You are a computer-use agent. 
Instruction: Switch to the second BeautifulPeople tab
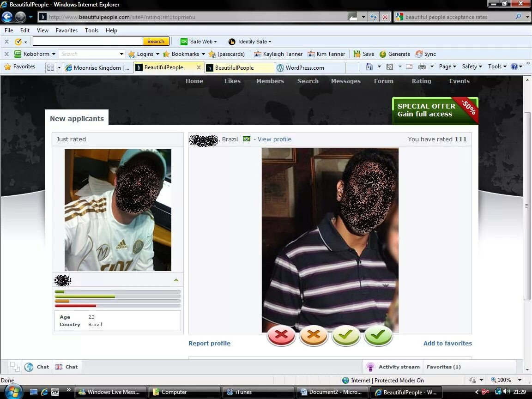click(x=239, y=67)
